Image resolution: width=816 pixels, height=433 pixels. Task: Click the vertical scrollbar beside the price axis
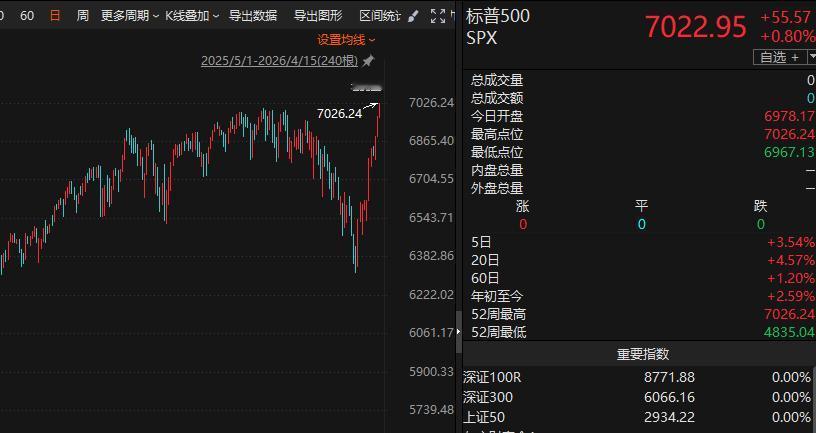[458, 333]
